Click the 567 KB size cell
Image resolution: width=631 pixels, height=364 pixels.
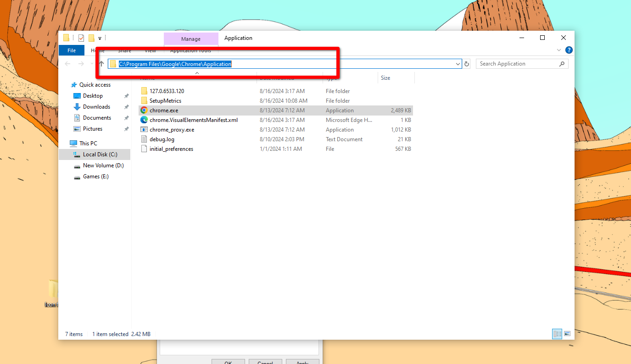(403, 149)
